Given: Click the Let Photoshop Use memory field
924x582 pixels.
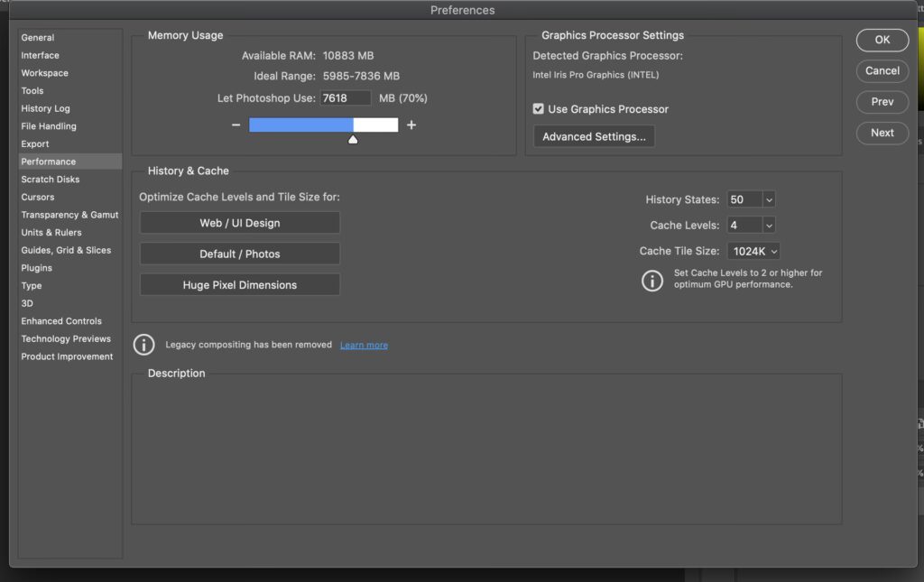Looking at the screenshot, I should pos(346,97).
